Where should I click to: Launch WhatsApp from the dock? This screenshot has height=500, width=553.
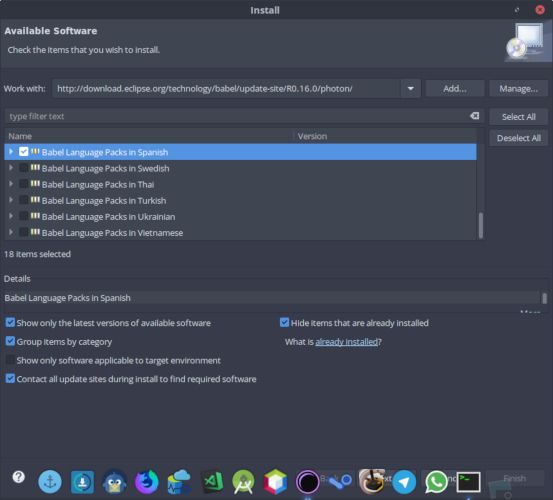[x=436, y=482]
